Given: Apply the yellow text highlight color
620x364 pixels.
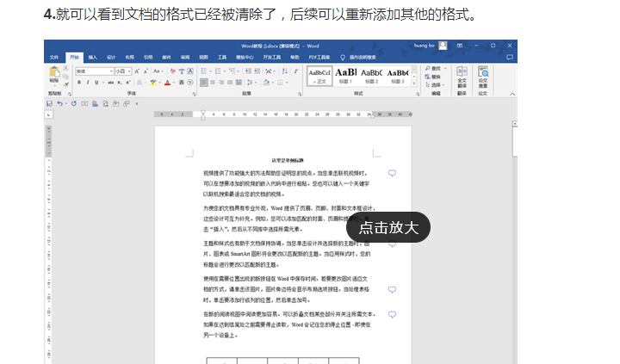Looking at the screenshot, I should coord(153,83).
